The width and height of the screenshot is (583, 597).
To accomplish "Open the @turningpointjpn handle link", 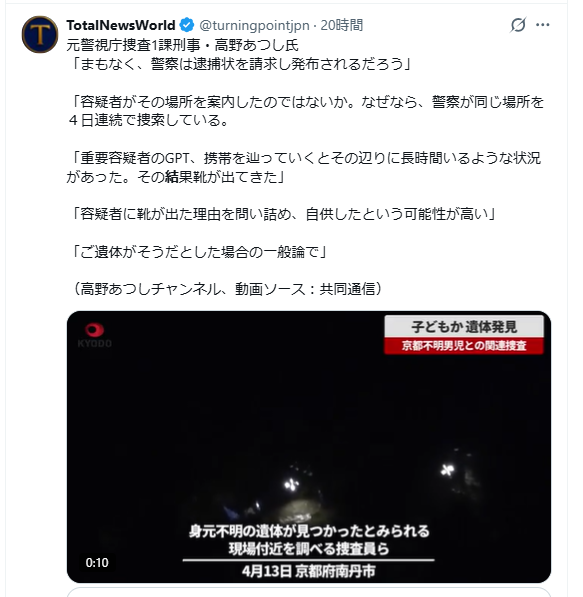I will coord(254,25).
